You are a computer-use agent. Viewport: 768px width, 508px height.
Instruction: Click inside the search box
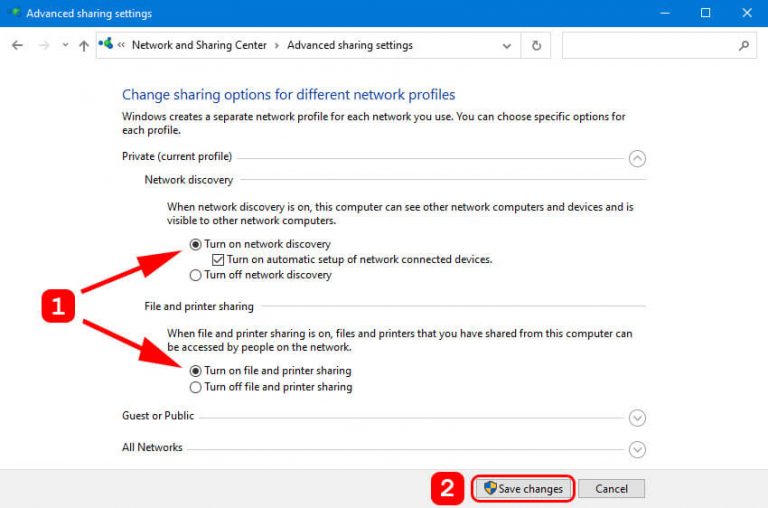click(x=648, y=46)
